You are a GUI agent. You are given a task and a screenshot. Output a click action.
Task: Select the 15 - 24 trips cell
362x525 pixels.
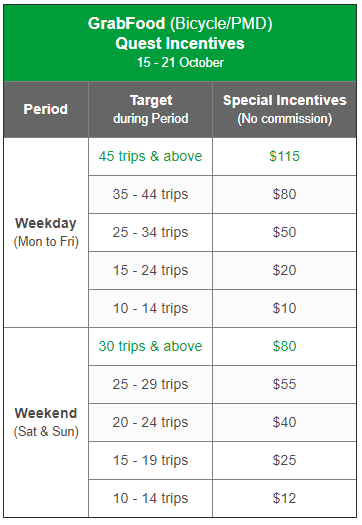pos(150,271)
